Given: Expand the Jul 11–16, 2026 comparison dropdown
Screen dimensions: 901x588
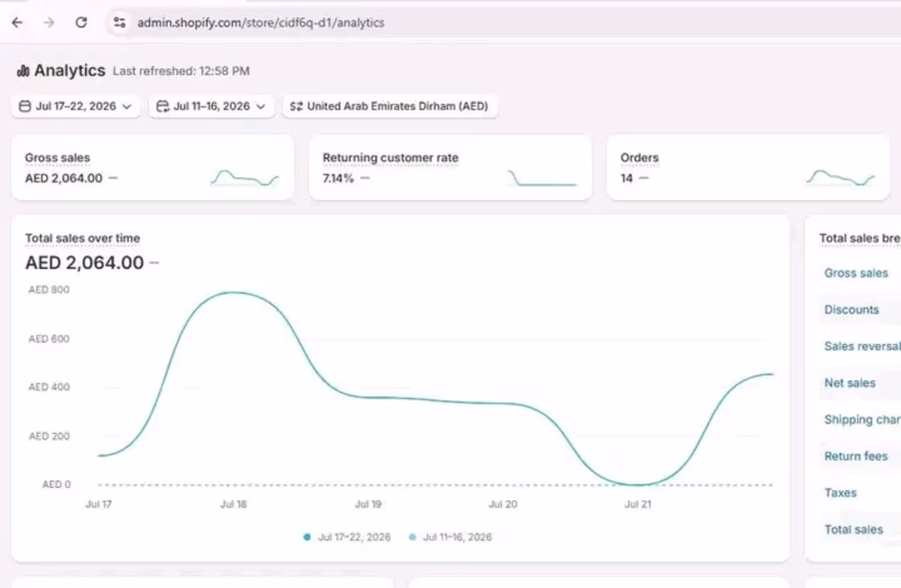Looking at the screenshot, I should point(211,106).
